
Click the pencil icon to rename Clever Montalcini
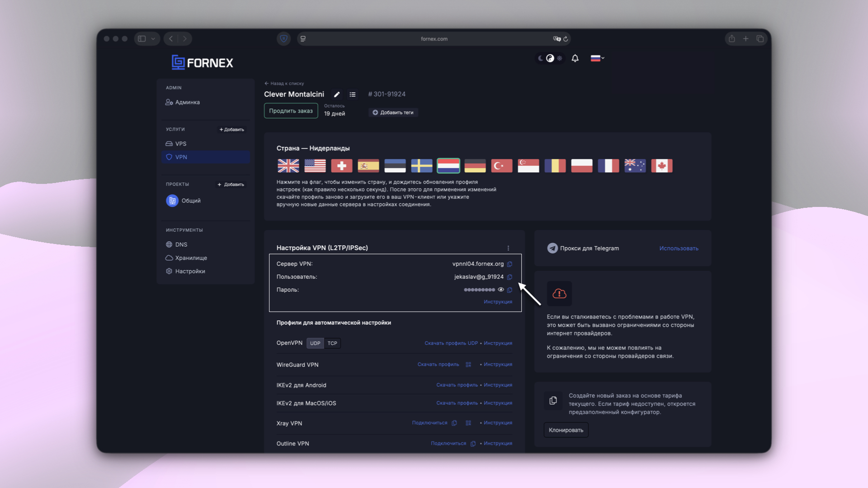click(x=337, y=94)
